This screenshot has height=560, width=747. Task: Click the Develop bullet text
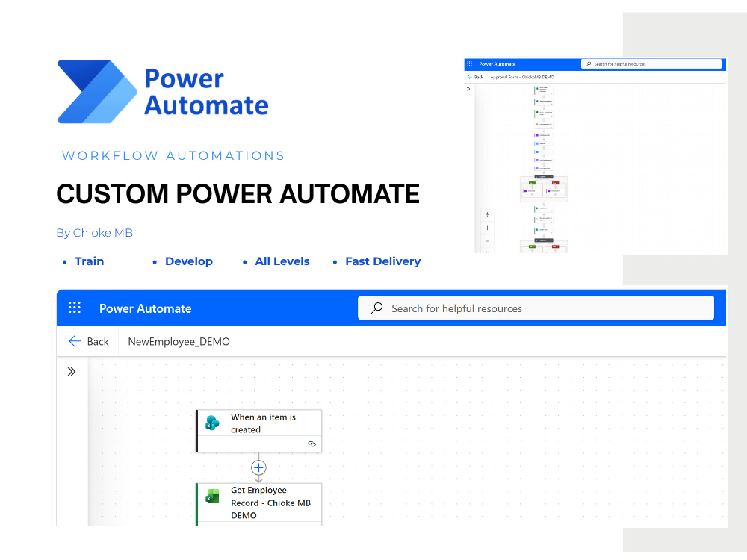coord(189,261)
